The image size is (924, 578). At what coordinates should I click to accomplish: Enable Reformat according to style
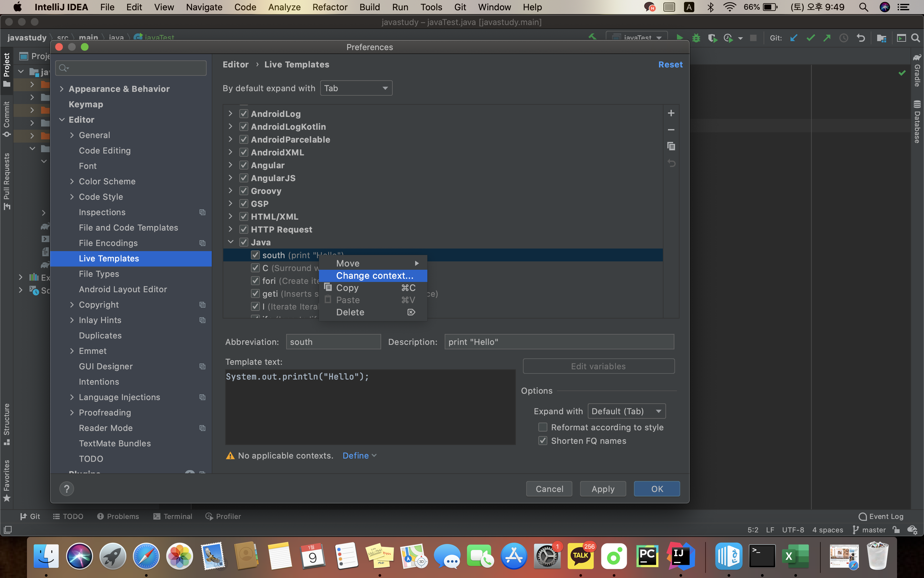543,427
